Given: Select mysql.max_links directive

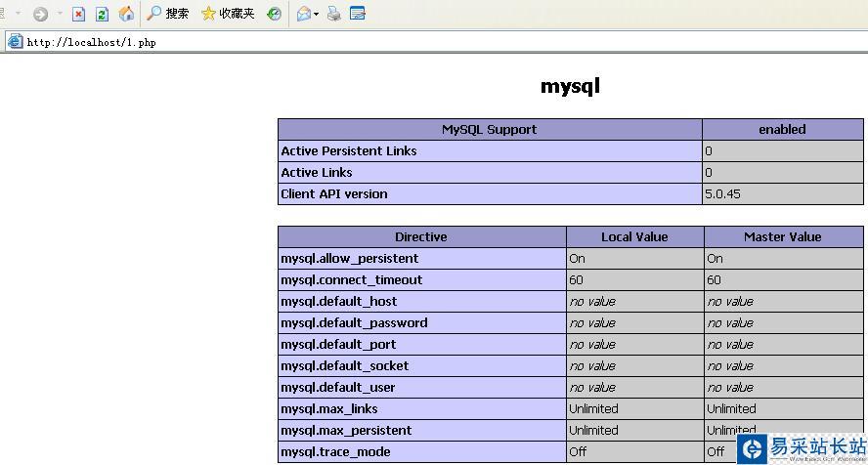Looking at the screenshot, I should (x=328, y=409).
